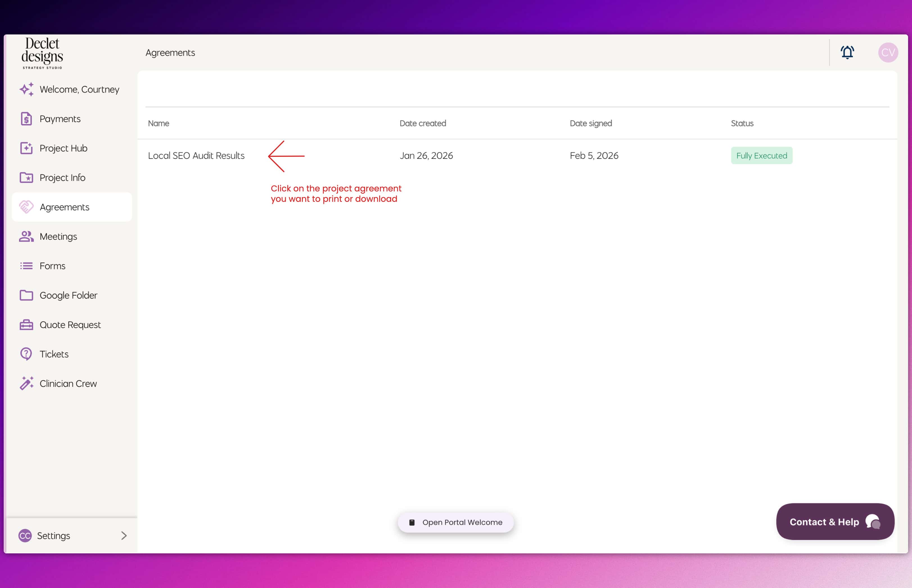This screenshot has height=588, width=912.
Task: Click the Project Info folder-star icon
Action: coord(26,178)
